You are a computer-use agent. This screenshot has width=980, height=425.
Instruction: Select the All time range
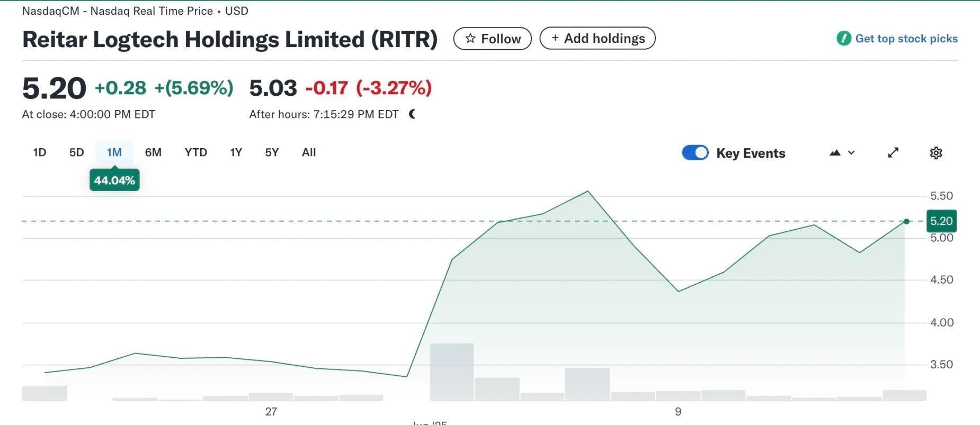click(x=309, y=152)
